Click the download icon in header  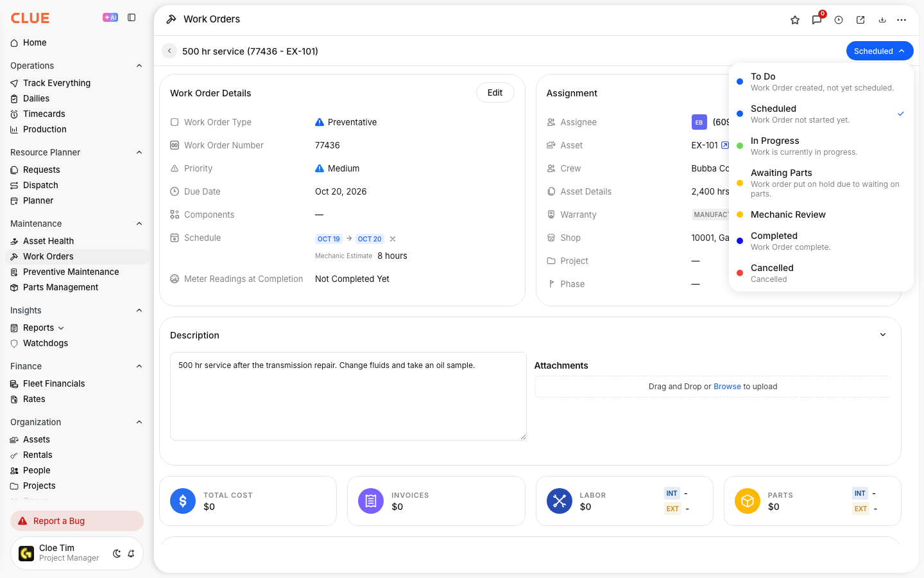click(x=882, y=20)
